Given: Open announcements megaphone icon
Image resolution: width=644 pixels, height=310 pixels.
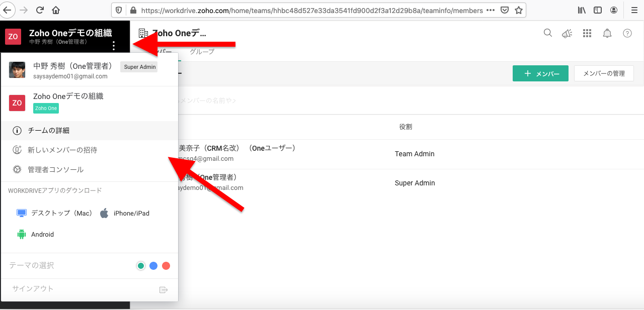Looking at the screenshot, I should click(567, 33).
